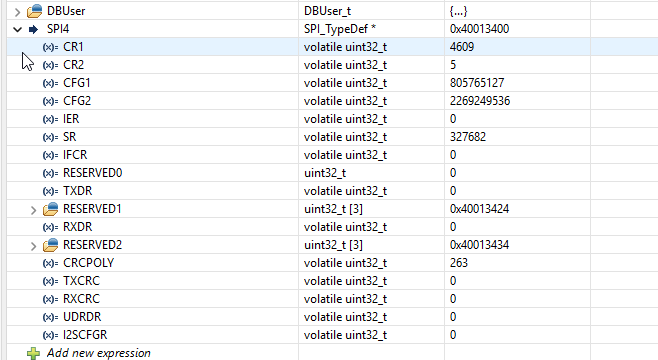Select the DBUser expression name
Viewport: 658px width, 360px height.
click(x=66, y=11)
